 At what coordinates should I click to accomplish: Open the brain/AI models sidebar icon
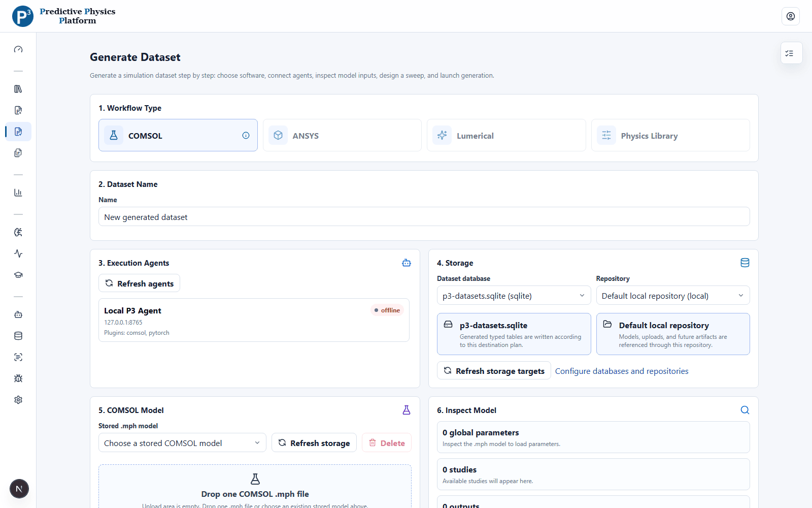[x=18, y=232]
